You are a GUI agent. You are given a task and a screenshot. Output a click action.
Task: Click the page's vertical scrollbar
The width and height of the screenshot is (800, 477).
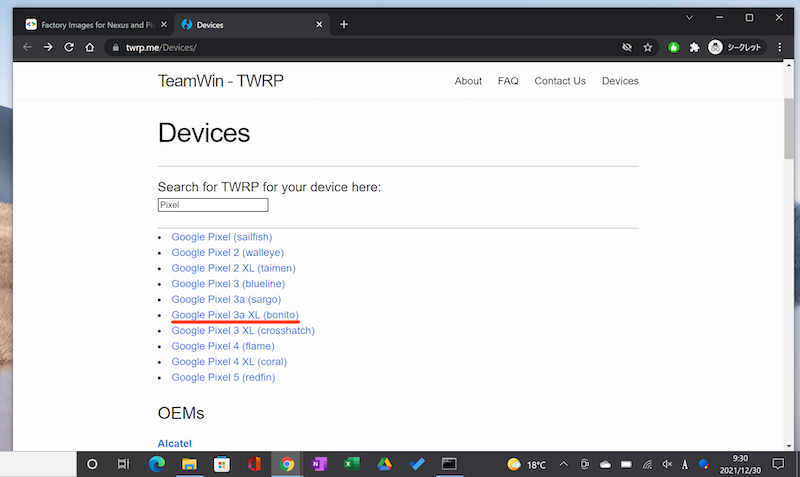click(789, 130)
